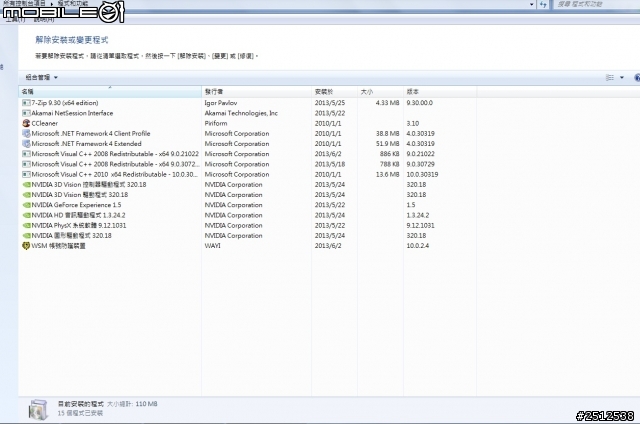Click the search programs input field

(597, 4)
